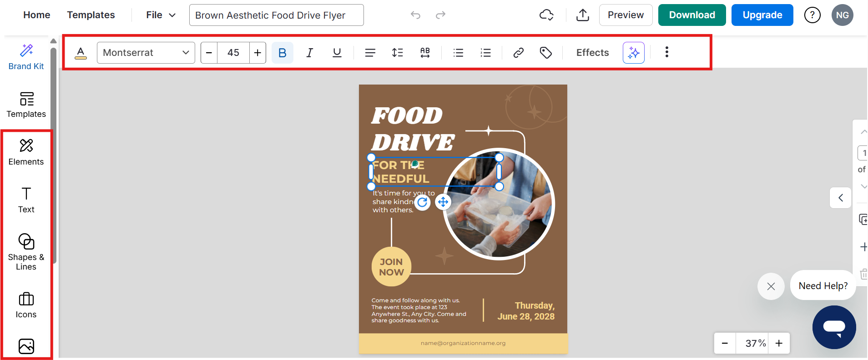Open text alignment options
Image resolution: width=868 pixels, height=360 pixels.
tap(370, 53)
